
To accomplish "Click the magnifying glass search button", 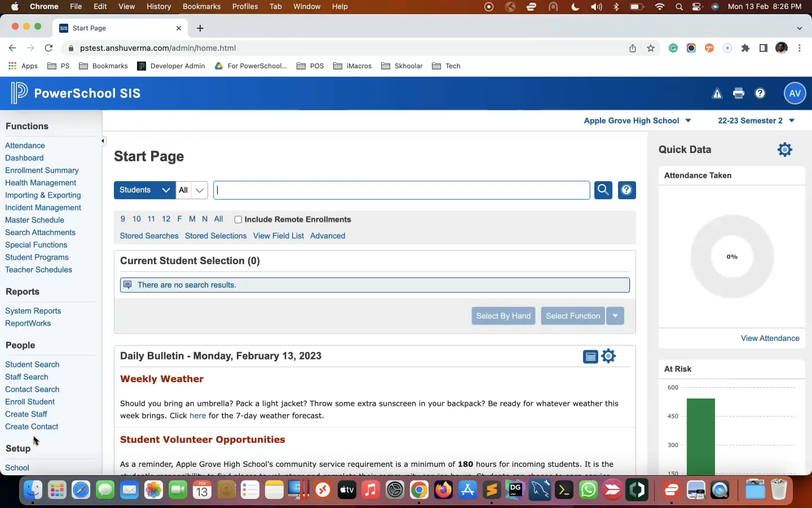I will click(x=603, y=190).
